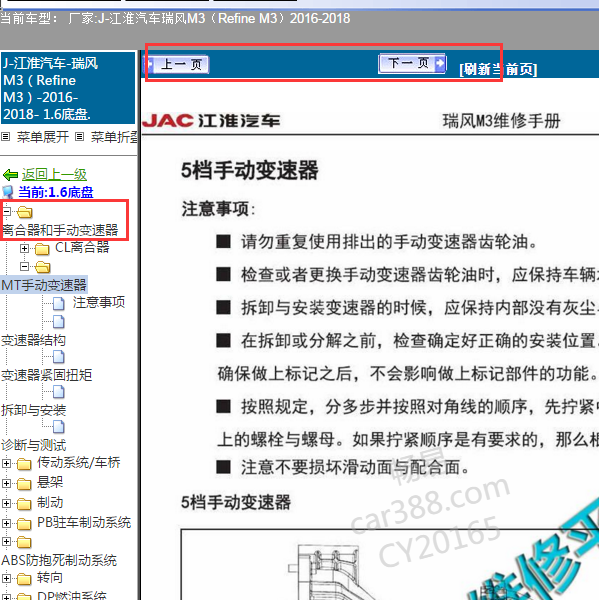
Task: Expand the 转向 node
Action: (7, 578)
